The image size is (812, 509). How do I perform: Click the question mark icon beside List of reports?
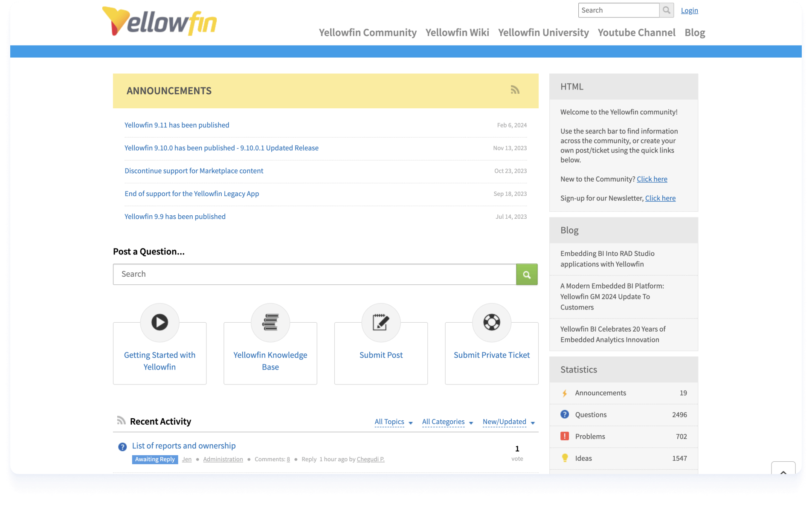(122, 447)
